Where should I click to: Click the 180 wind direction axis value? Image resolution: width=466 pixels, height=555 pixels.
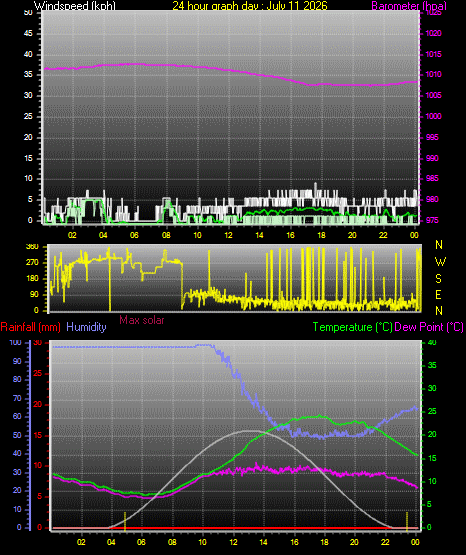point(32,279)
